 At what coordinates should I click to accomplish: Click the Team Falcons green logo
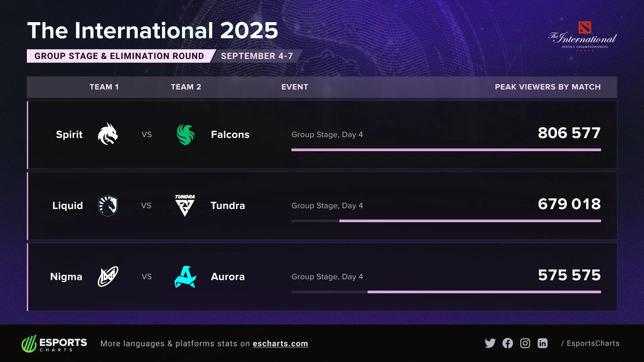click(185, 134)
